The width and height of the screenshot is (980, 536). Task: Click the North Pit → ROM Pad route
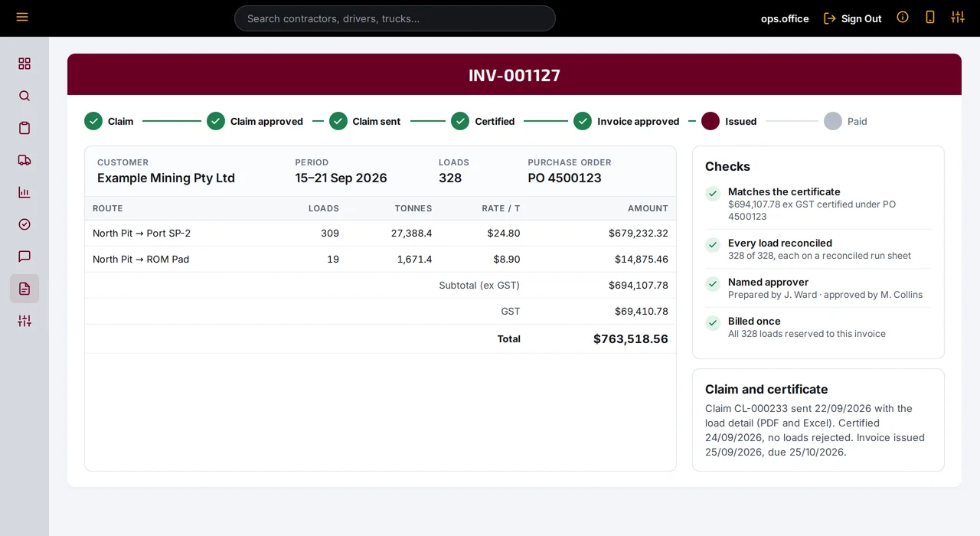coord(141,259)
